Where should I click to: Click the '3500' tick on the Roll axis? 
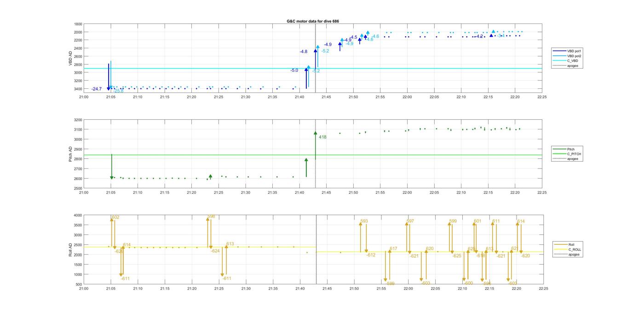[x=78, y=225]
